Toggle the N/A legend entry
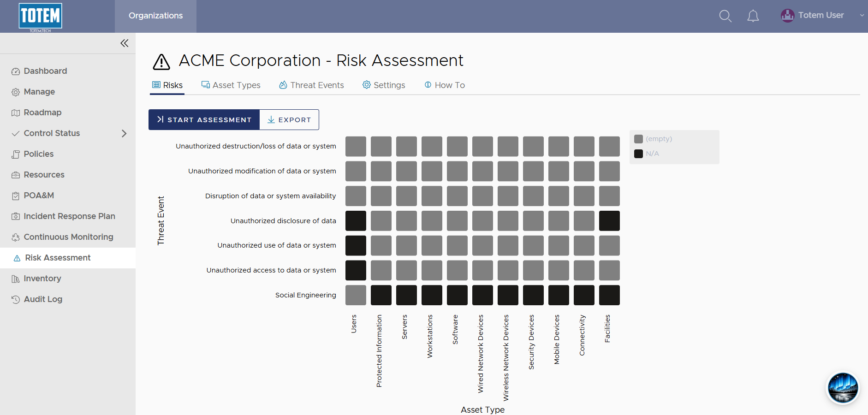The height and width of the screenshot is (415, 868). [x=647, y=154]
